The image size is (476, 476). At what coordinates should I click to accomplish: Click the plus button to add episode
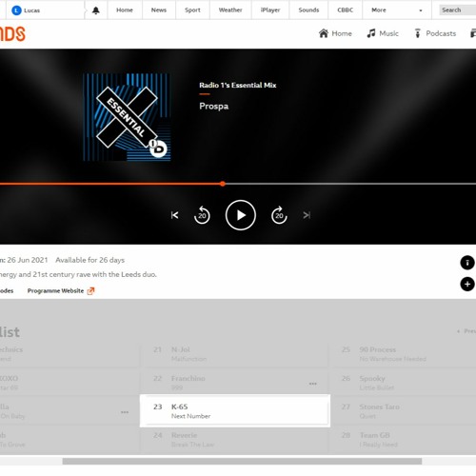[467, 284]
